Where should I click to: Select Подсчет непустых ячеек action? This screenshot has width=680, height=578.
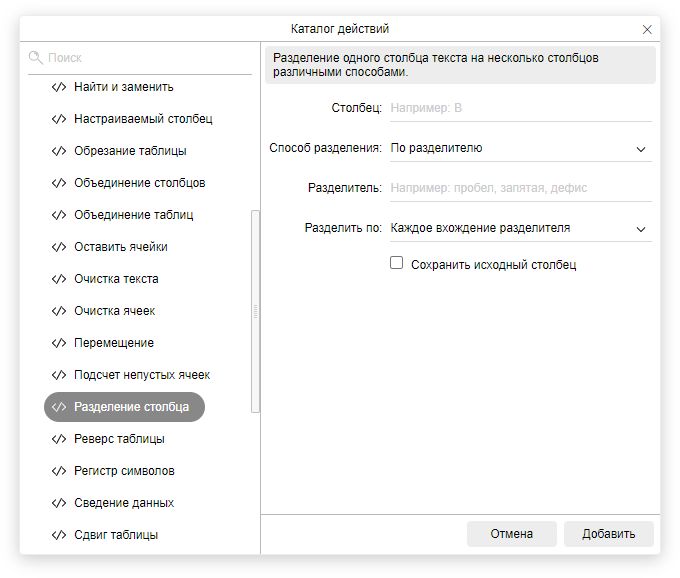pos(141,375)
